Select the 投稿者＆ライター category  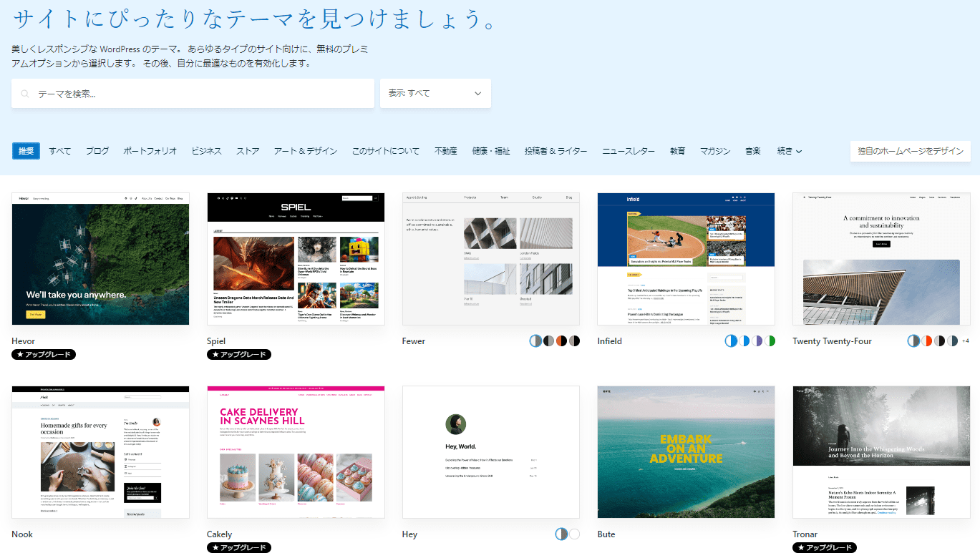click(x=556, y=151)
